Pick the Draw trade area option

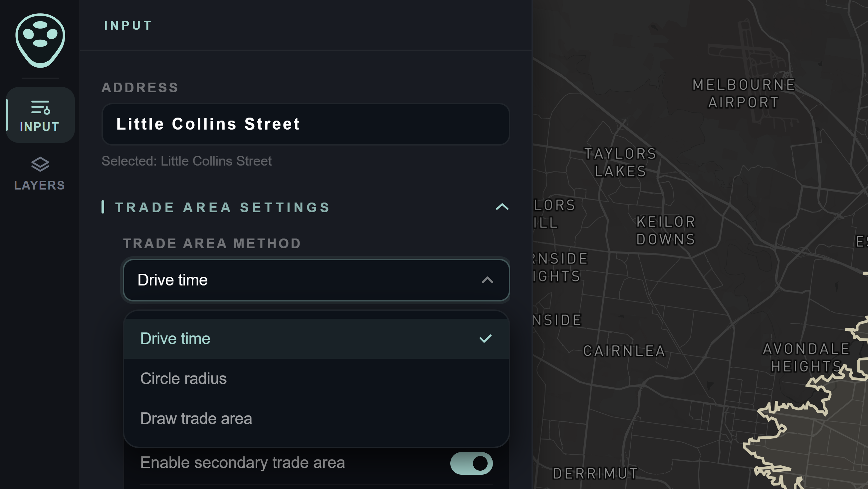tap(196, 418)
